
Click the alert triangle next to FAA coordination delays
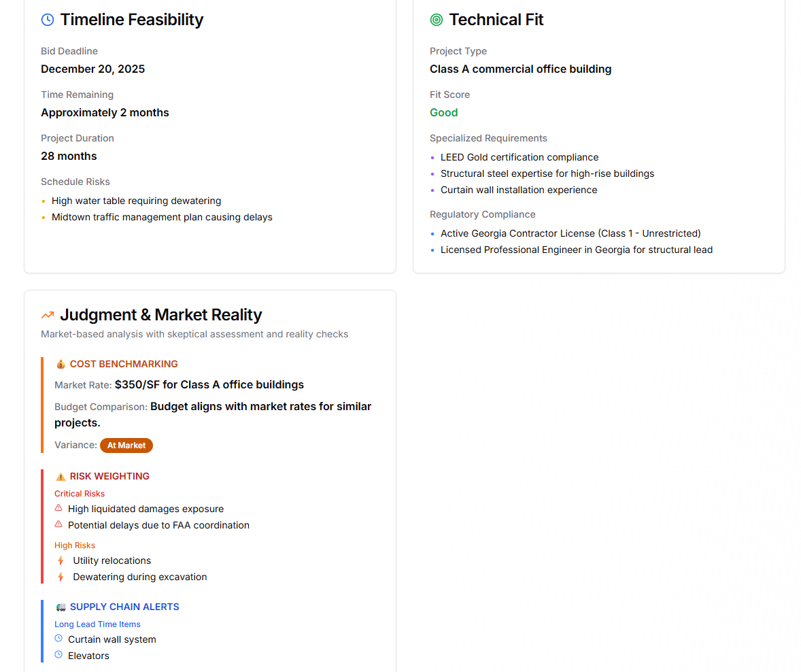(58, 524)
